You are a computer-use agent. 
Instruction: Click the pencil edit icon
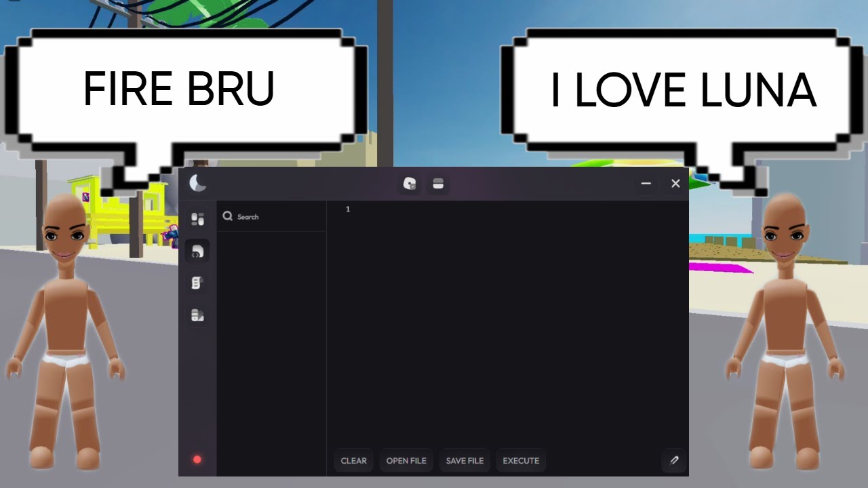coord(674,460)
